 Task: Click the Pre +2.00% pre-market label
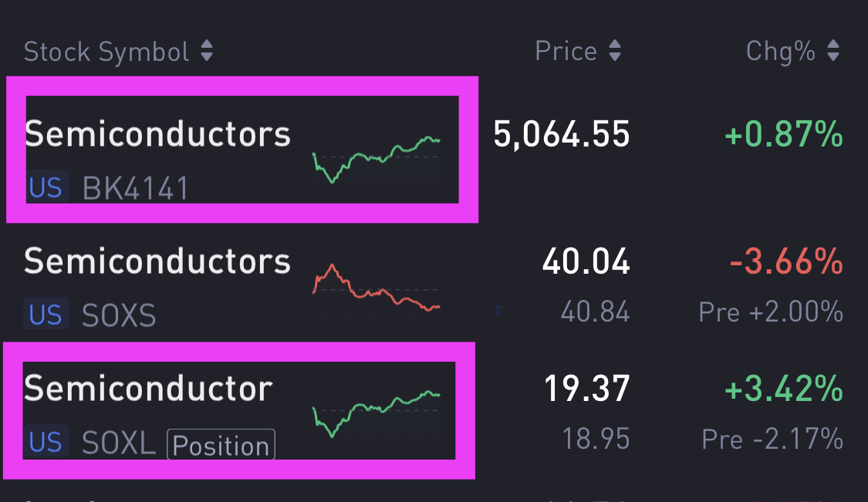tap(771, 312)
